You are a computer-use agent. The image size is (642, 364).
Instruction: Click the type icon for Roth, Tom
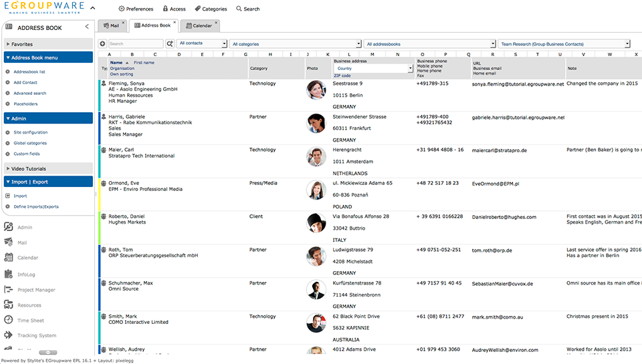click(x=104, y=250)
